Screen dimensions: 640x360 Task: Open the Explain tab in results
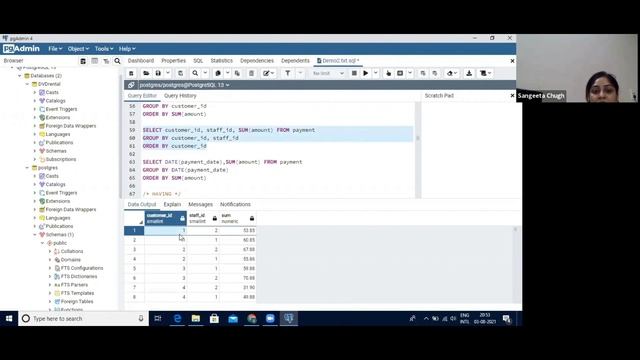point(172,204)
